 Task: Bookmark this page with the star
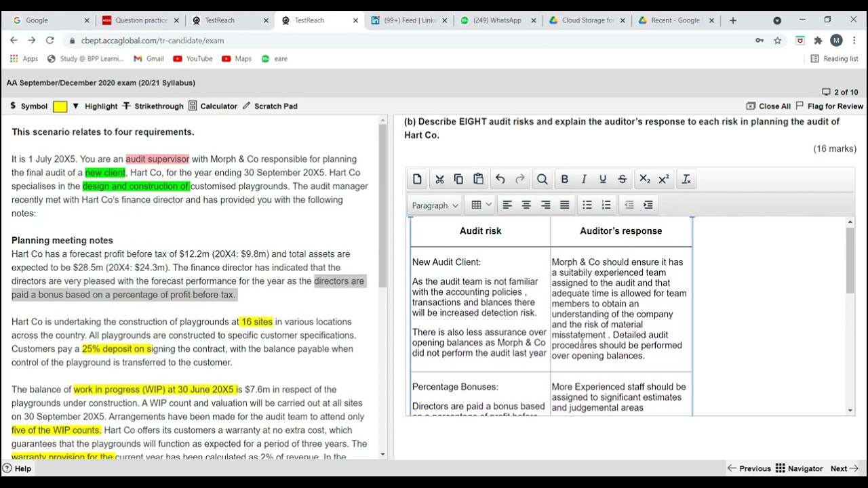click(778, 41)
